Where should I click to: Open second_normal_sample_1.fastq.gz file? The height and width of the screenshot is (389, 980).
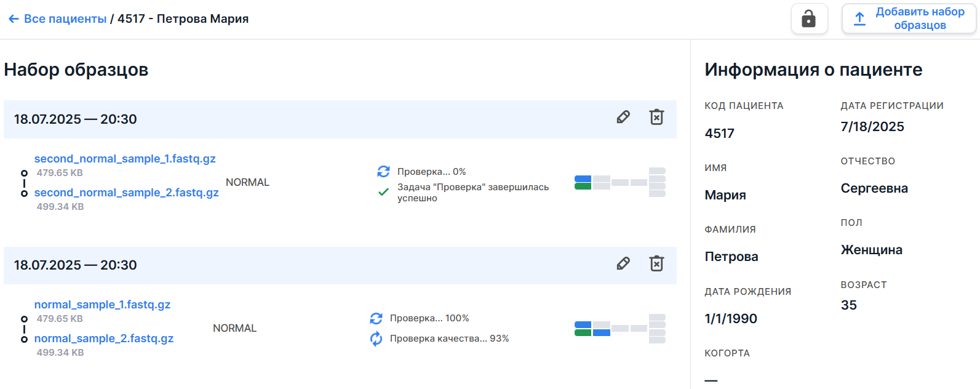click(x=125, y=159)
